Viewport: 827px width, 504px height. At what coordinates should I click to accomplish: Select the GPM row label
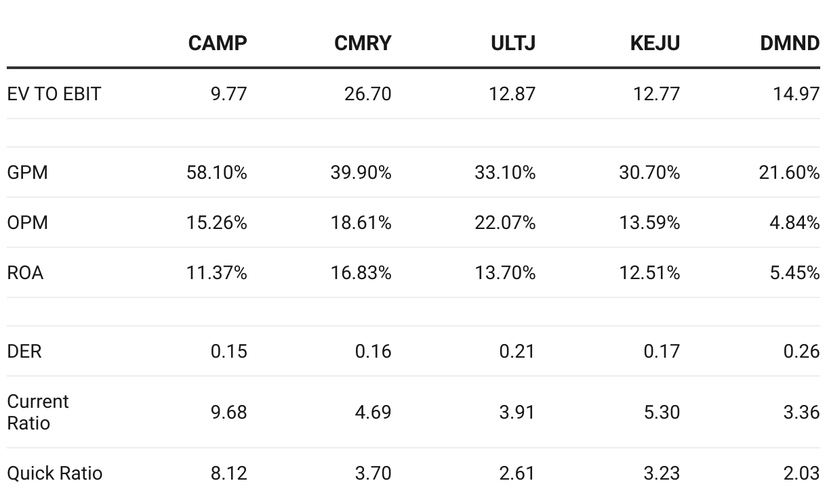[28, 173]
